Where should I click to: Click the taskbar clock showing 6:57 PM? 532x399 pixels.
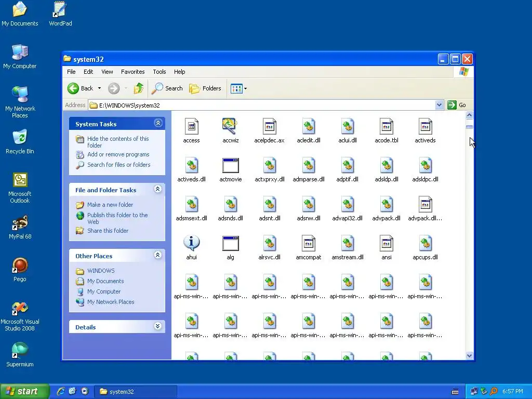coord(512,392)
